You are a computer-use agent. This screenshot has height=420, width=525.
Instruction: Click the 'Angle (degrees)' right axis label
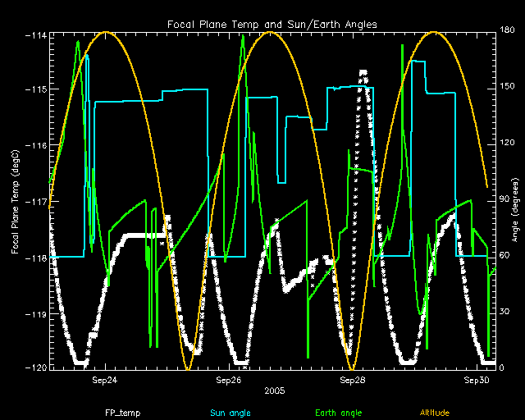(513, 201)
